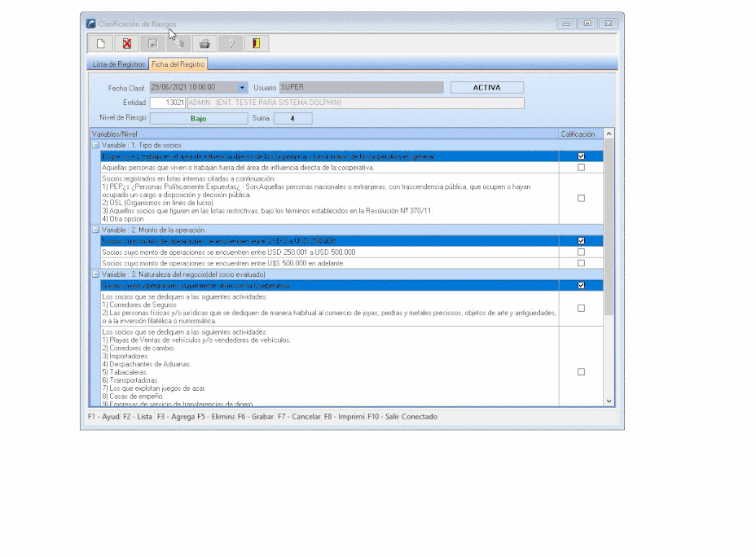
Task: Check the 'Playas de Ventas de vehículos' checkbox
Action: 581,371
